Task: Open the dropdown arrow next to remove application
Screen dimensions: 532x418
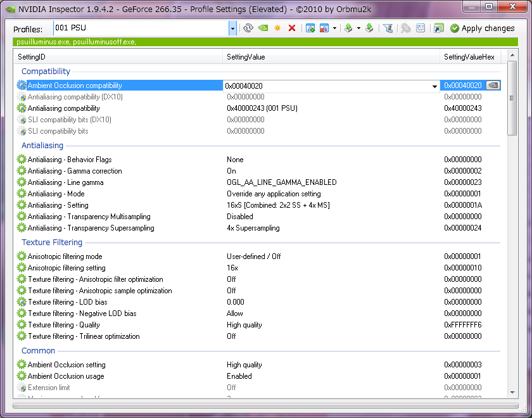Action: click(334, 28)
